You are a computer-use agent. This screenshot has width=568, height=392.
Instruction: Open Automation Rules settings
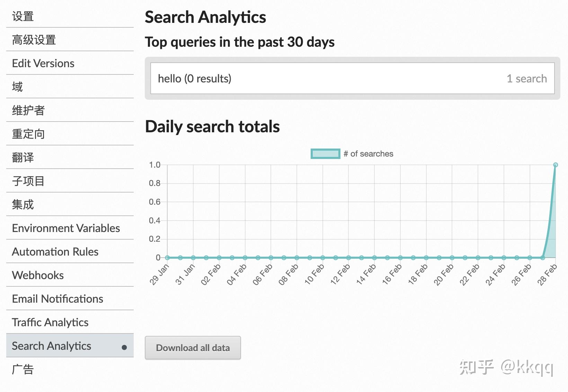click(55, 252)
